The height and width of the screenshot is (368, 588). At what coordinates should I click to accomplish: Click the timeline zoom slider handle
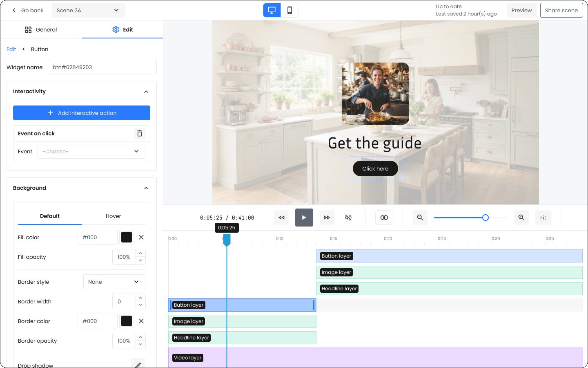[x=486, y=218]
